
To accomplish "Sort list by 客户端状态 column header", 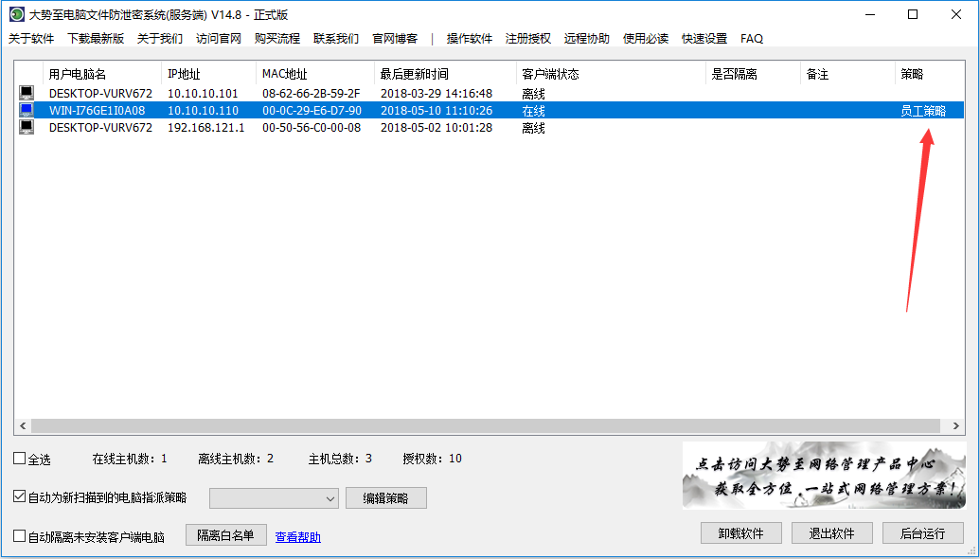I will [x=550, y=74].
